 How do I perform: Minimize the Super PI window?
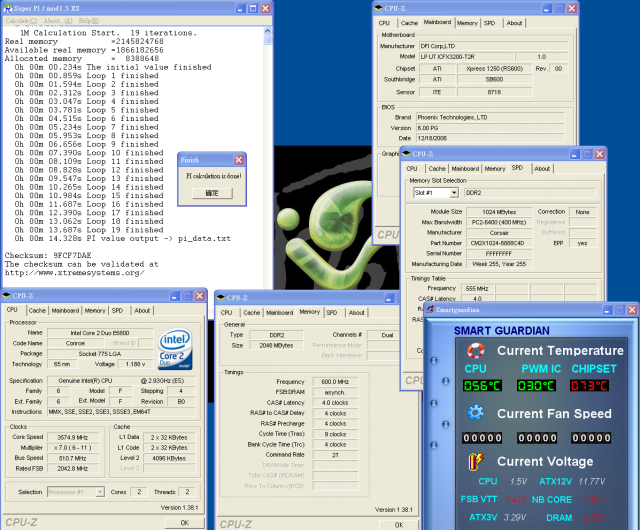(240, 8)
